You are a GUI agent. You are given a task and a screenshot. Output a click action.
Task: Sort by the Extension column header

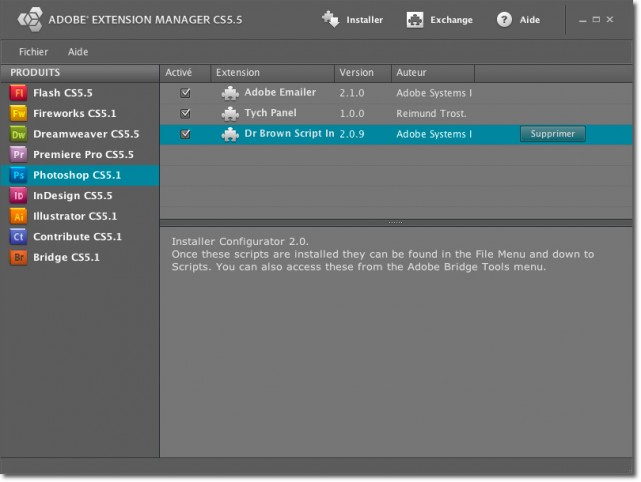click(273, 73)
